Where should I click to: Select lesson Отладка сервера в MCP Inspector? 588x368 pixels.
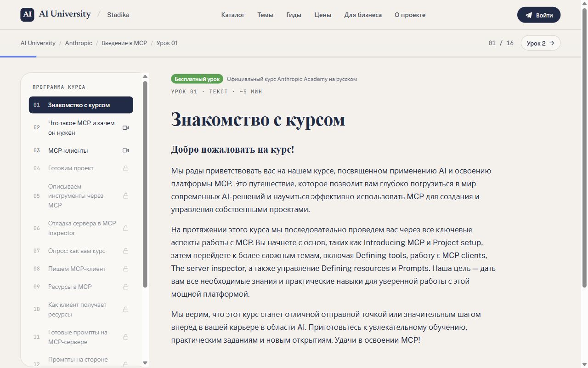click(81, 228)
